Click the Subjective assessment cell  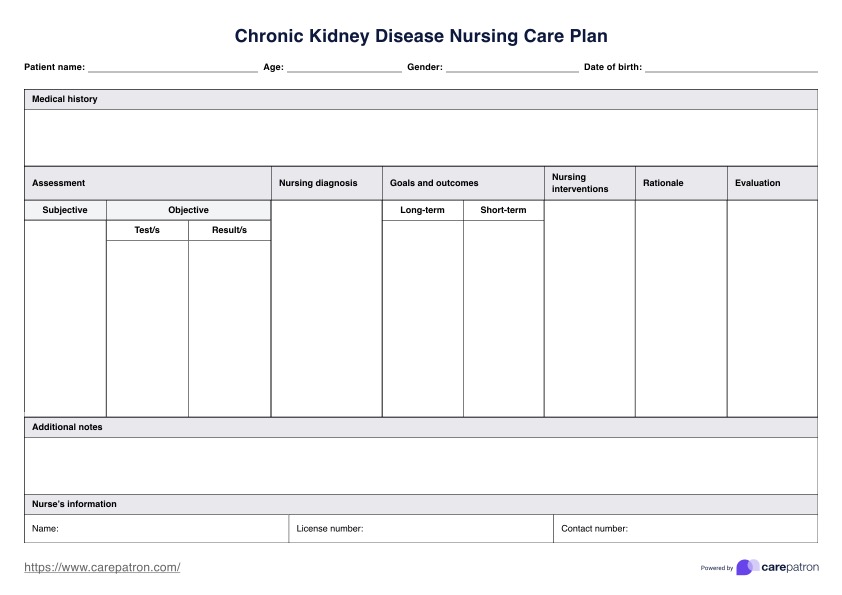[x=65, y=318]
